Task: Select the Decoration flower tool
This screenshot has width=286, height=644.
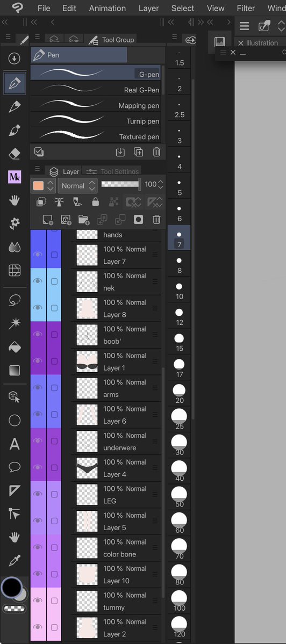Action: tap(15, 223)
